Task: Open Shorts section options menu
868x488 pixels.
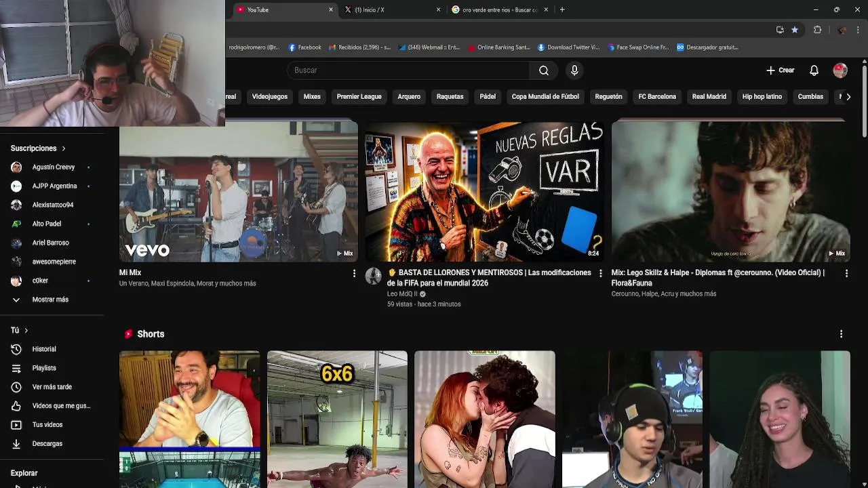Action: click(841, 334)
